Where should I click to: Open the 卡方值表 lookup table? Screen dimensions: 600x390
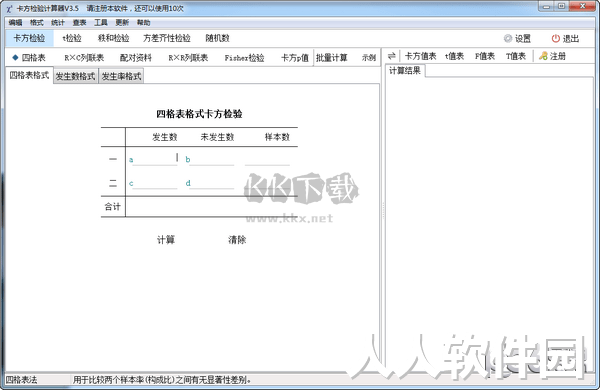[421, 56]
